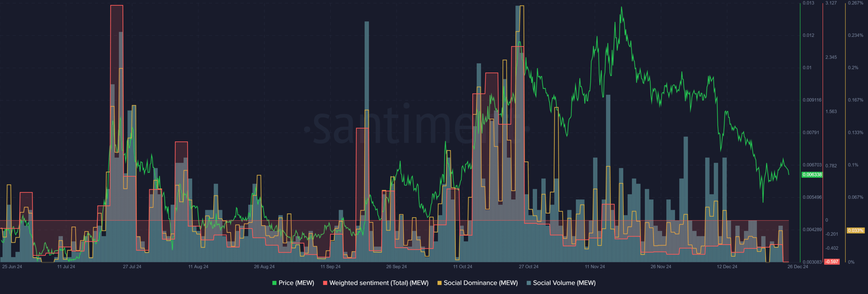Click the 11 Oct 24 date label
Viewport: 868px width, 294px height.
[x=462, y=267]
